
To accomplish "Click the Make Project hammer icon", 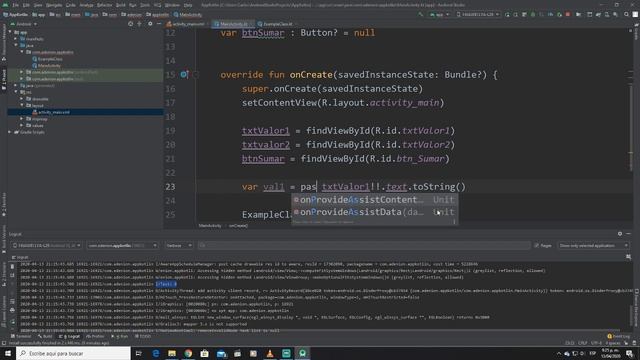I will click(420, 15).
